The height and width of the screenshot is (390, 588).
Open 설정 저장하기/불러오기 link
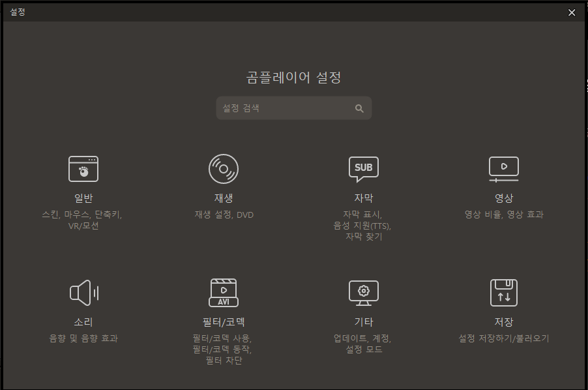(x=503, y=338)
